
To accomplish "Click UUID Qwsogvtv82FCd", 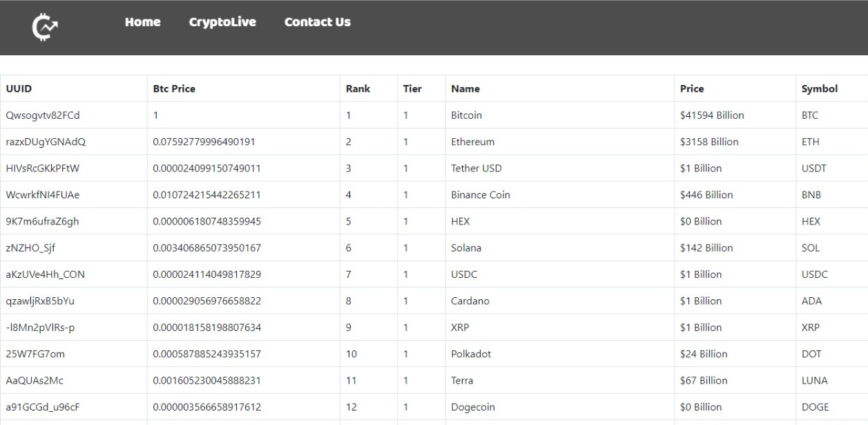I will 43,115.
